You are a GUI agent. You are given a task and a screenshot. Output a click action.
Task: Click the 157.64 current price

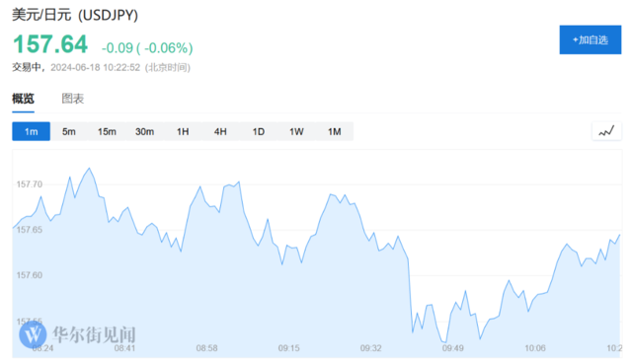(x=50, y=44)
